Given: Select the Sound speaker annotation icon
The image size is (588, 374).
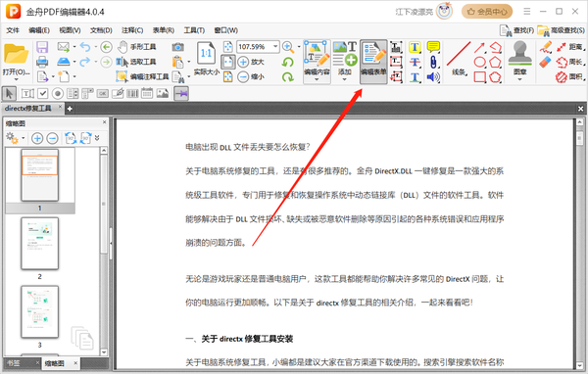Looking at the screenshot, I should [x=433, y=76].
